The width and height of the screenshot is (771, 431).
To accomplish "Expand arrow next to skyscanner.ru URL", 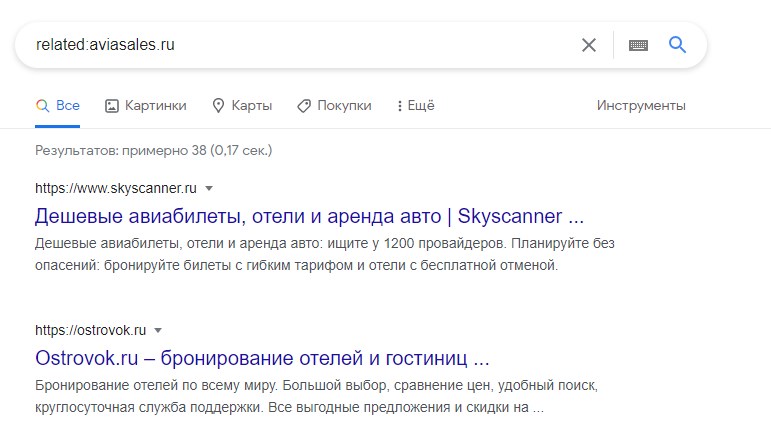I will 209,188.
